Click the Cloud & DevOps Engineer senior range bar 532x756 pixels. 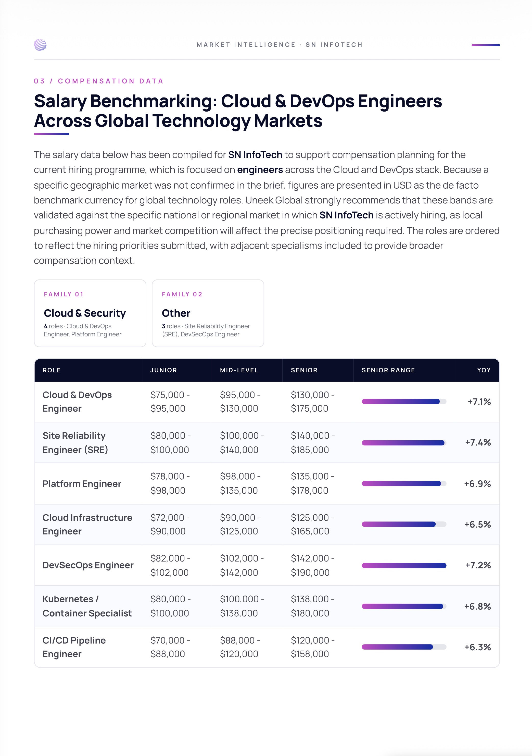404,401
